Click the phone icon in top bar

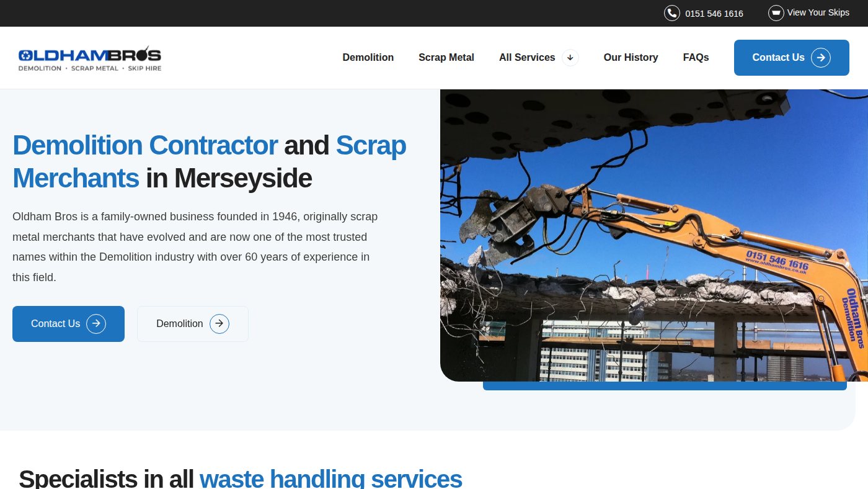point(672,13)
